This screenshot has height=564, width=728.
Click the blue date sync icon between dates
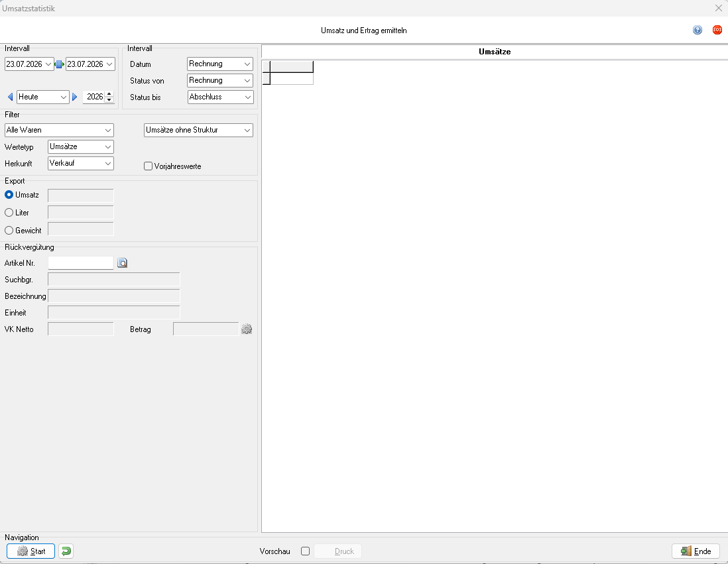pyautogui.click(x=60, y=64)
